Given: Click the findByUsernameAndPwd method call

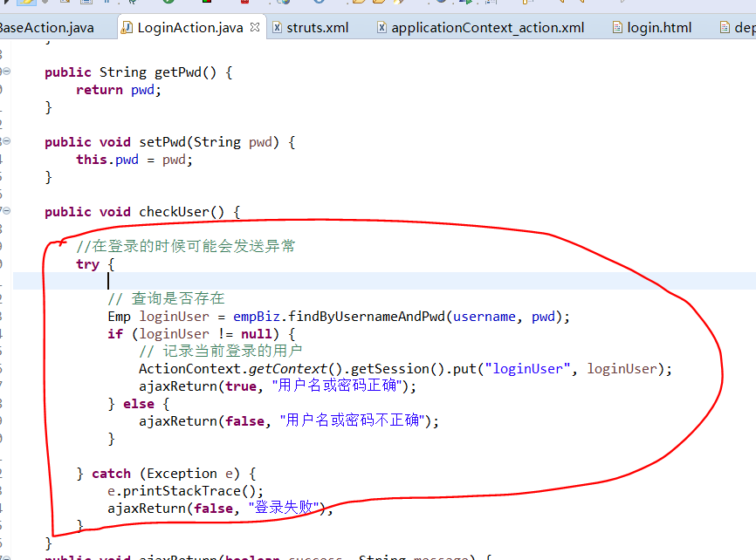Looking at the screenshot, I should tap(367, 317).
